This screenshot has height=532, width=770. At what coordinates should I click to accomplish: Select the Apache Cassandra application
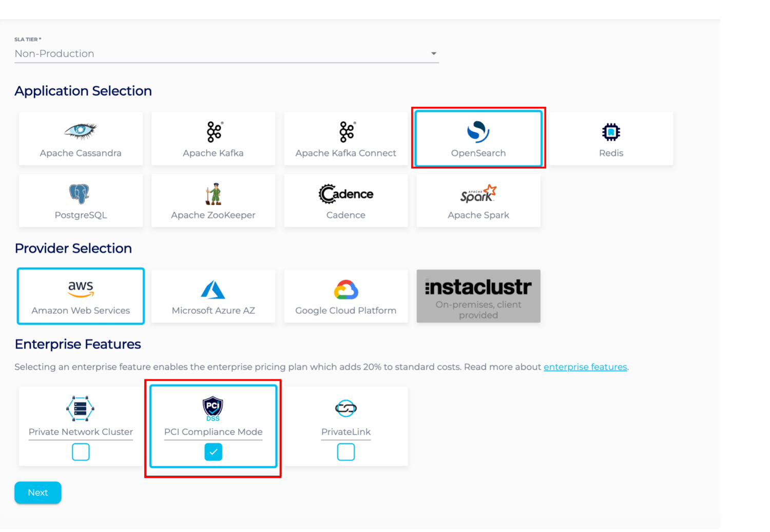tap(81, 139)
